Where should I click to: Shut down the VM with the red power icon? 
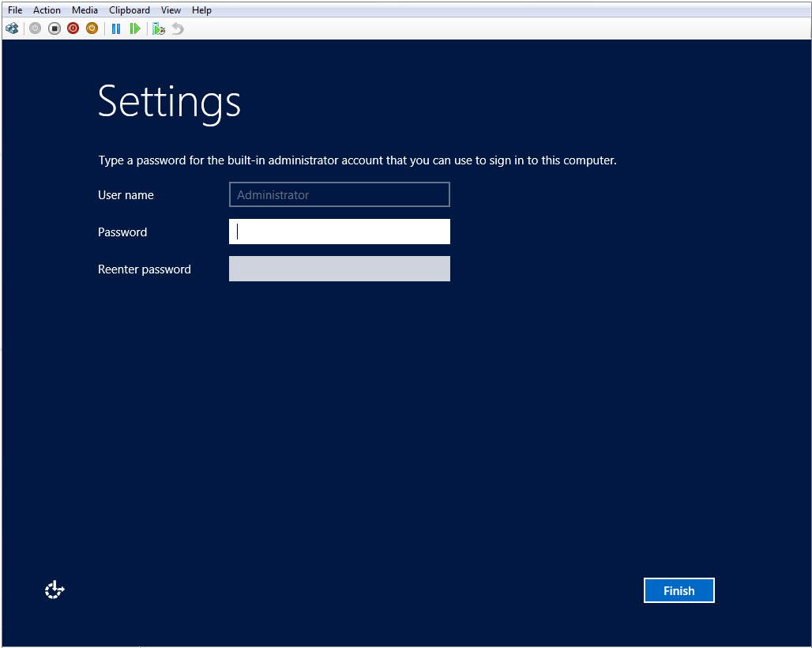click(73, 28)
